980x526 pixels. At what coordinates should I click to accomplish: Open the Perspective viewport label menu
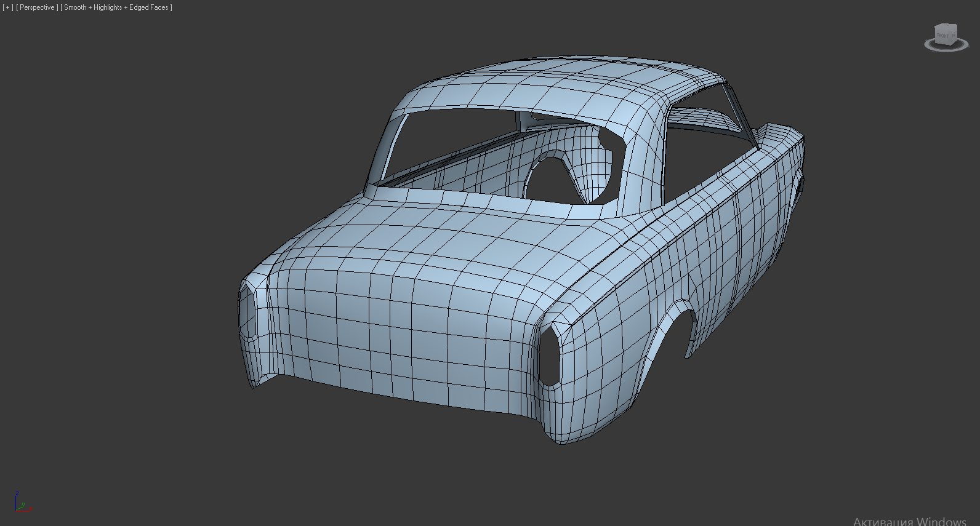(x=37, y=7)
